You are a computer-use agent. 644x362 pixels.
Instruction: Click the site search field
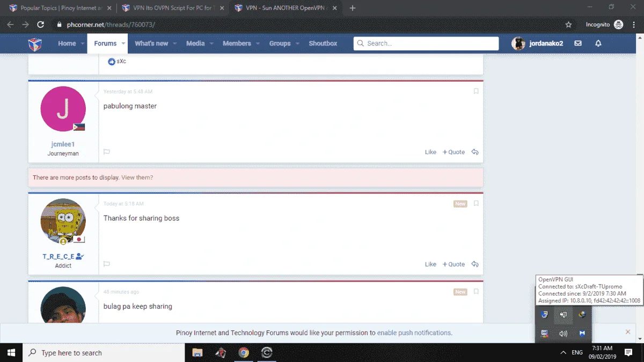(426, 43)
